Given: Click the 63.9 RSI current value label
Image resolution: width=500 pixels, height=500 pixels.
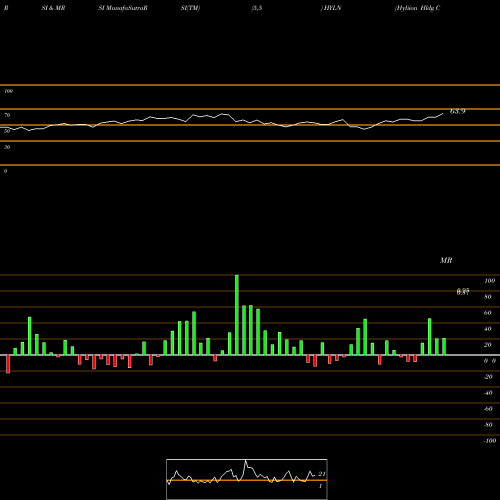Looking at the screenshot, I should pyautogui.click(x=457, y=111).
